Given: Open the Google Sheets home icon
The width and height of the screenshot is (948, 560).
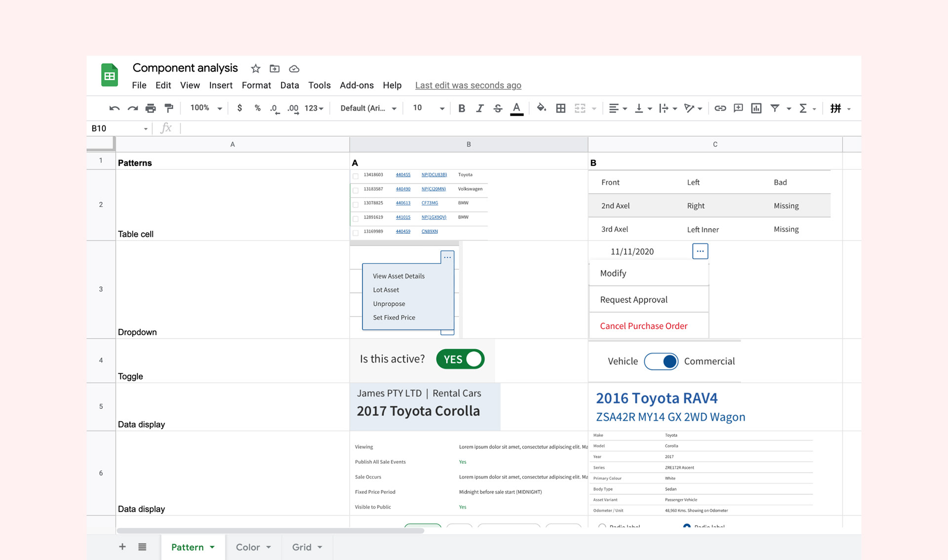Looking at the screenshot, I should tap(109, 75).
